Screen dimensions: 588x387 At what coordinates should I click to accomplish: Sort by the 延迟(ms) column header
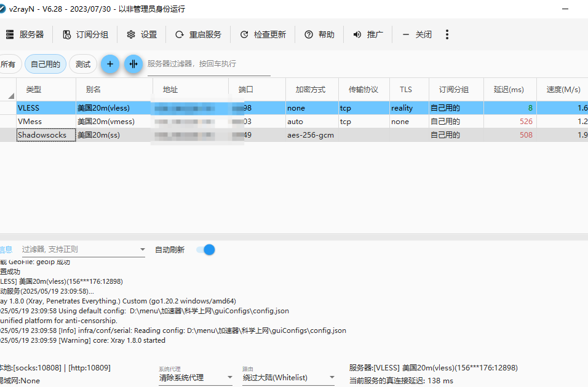click(x=508, y=90)
